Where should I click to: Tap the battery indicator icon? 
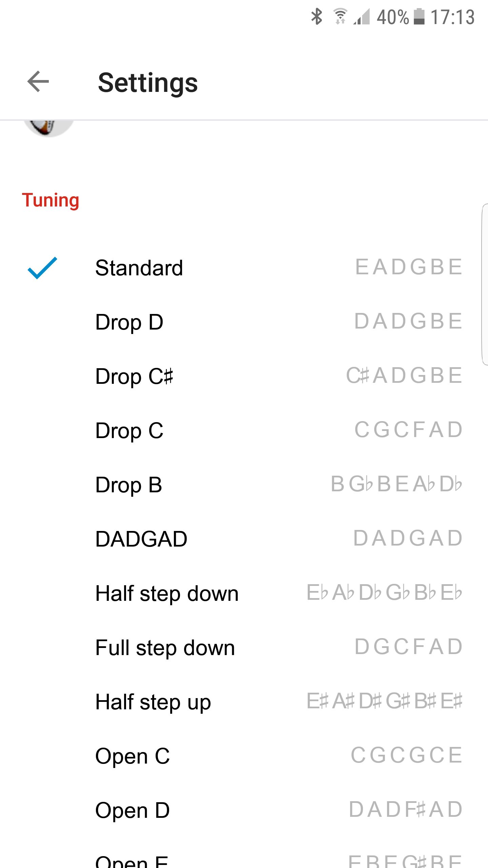point(419,16)
